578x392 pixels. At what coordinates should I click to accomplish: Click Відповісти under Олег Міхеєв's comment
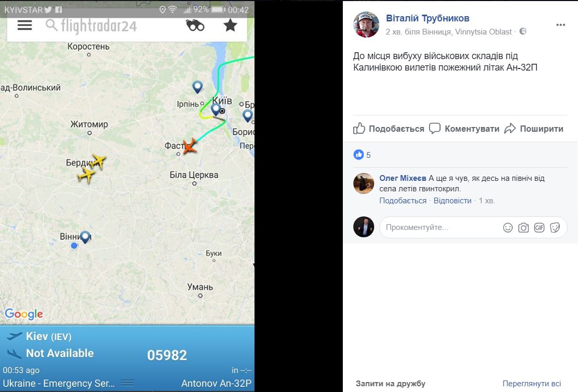tap(452, 201)
